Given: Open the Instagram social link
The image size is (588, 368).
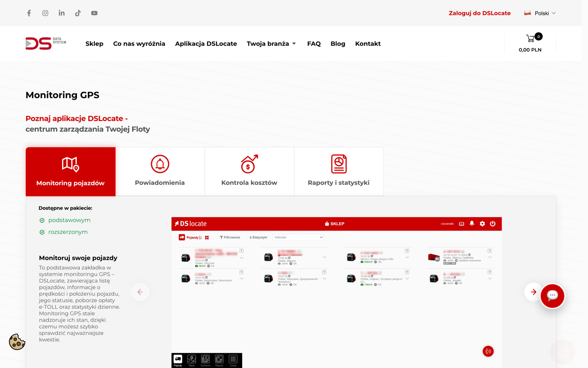Looking at the screenshot, I should (x=45, y=13).
